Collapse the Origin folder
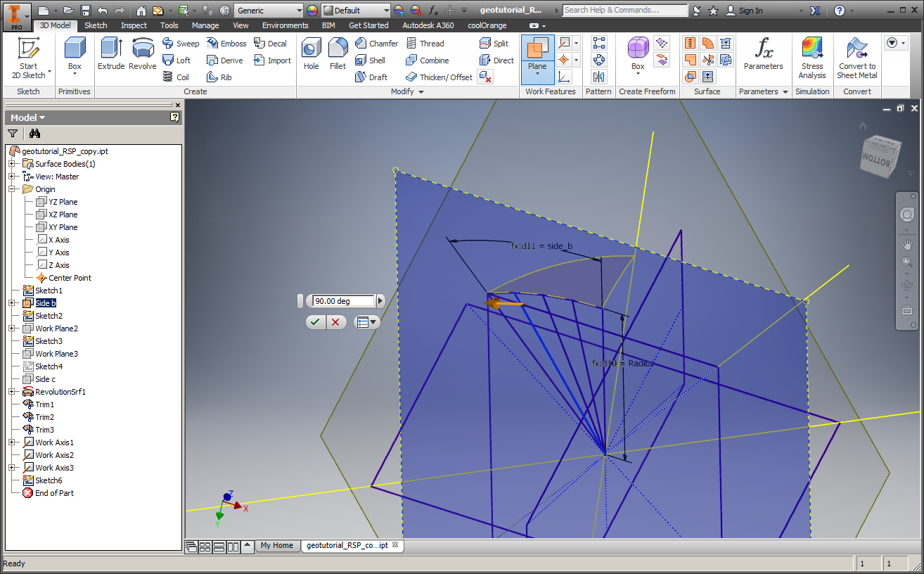Viewport: 924px width, 574px height. click(x=12, y=189)
